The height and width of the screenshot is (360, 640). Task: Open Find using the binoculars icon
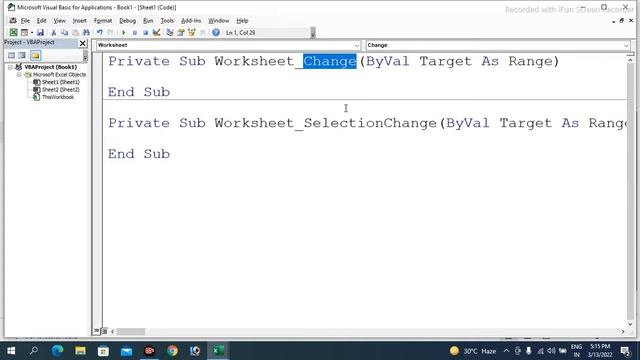[x=86, y=32]
